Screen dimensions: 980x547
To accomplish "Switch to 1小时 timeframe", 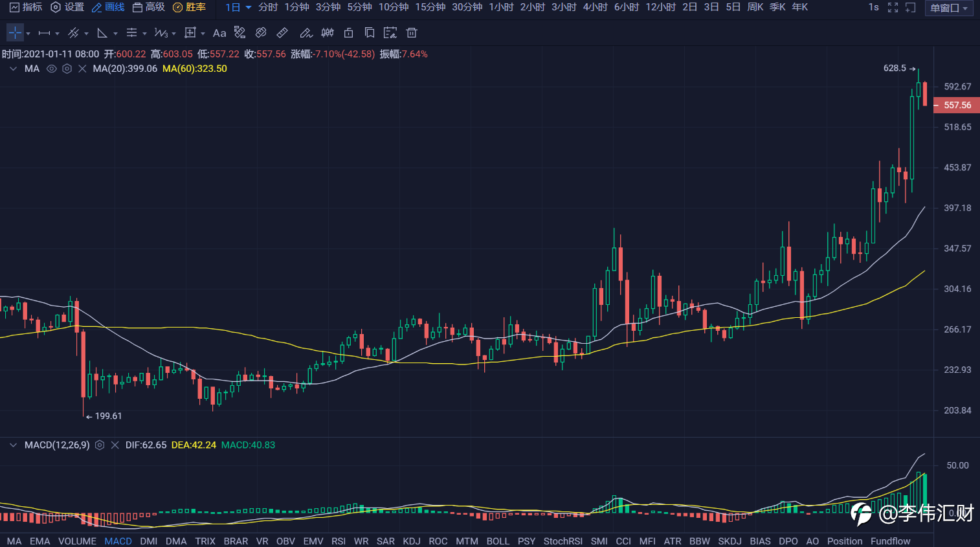I will (x=502, y=7).
